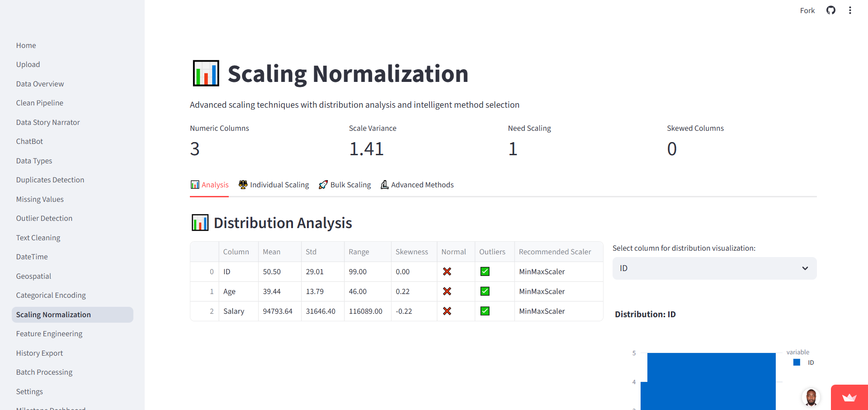Open the Outlier Detection page

pyautogui.click(x=44, y=218)
